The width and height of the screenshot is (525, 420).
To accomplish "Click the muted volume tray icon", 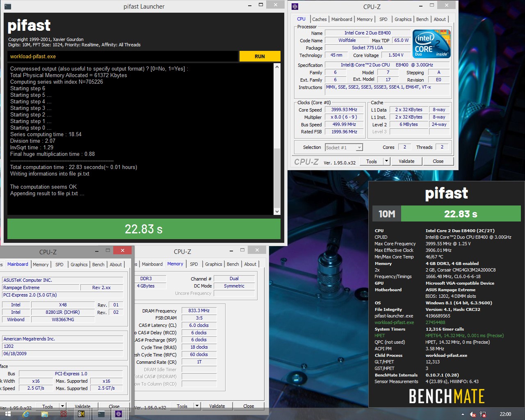I will click(x=472, y=414).
